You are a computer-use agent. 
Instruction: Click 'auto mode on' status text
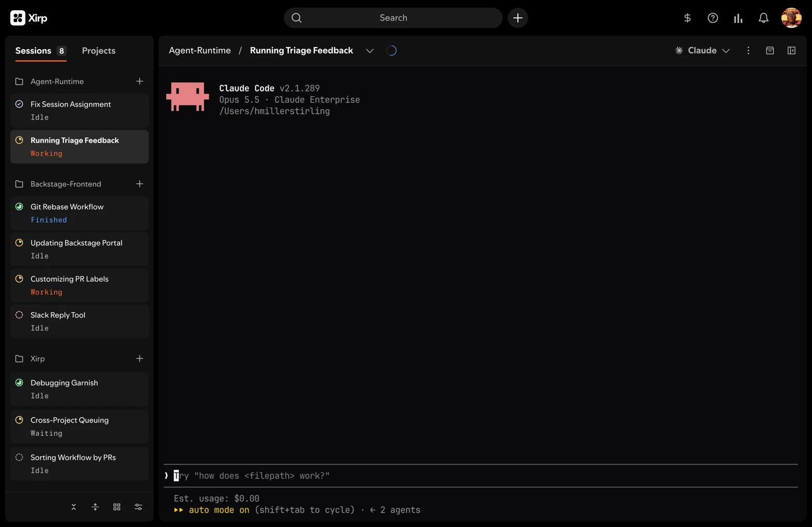pyautogui.click(x=219, y=510)
